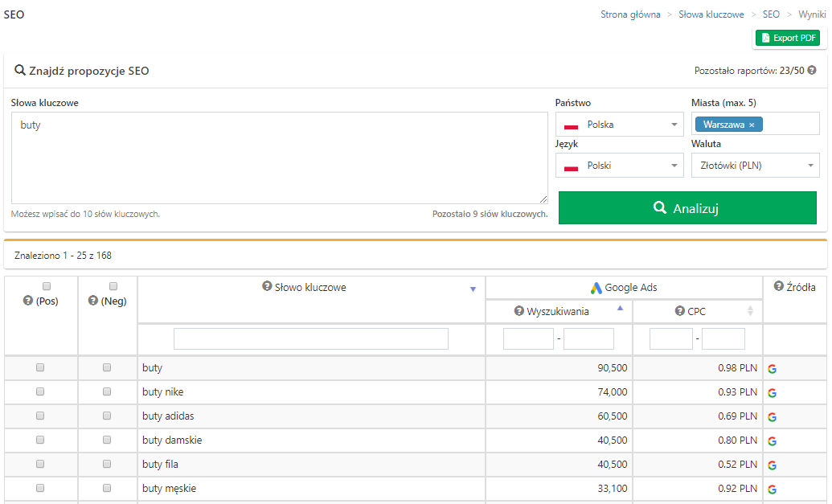Click help icon next to Pozostało raportów
This screenshot has width=832, height=504.
click(812, 71)
